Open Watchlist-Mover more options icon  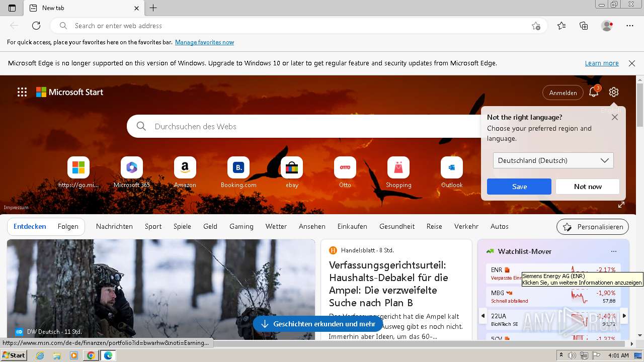tap(613, 251)
